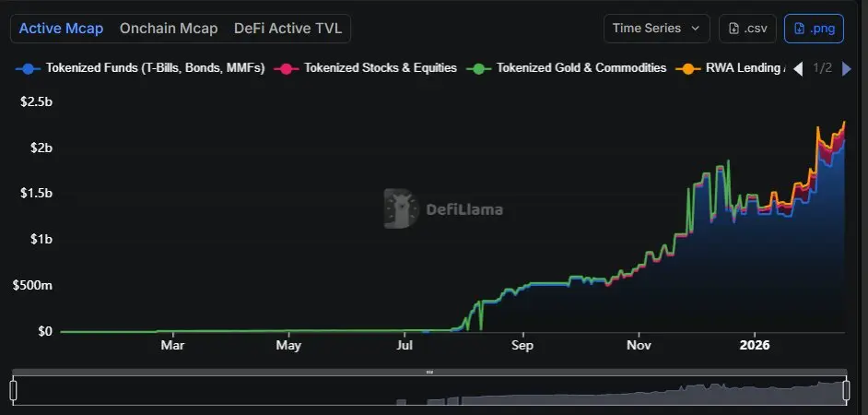Image resolution: width=868 pixels, height=415 pixels.
Task: Click the range slider top grip bar
Action: click(x=429, y=373)
